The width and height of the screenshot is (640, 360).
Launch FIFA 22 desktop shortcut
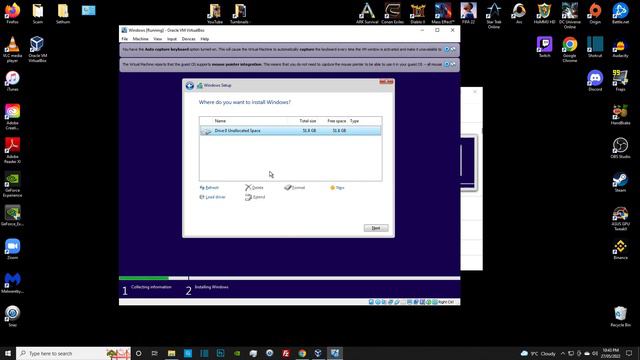pyautogui.click(x=468, y=13)
